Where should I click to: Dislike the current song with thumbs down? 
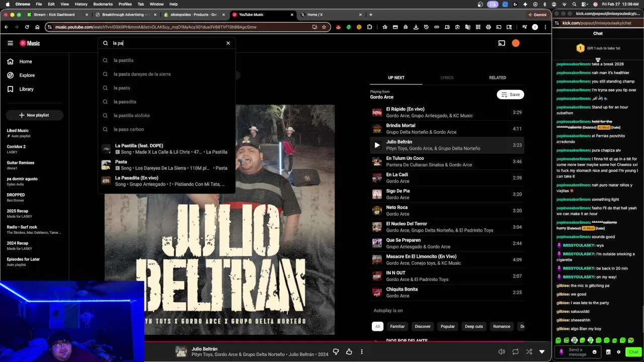tap(336, 351)
